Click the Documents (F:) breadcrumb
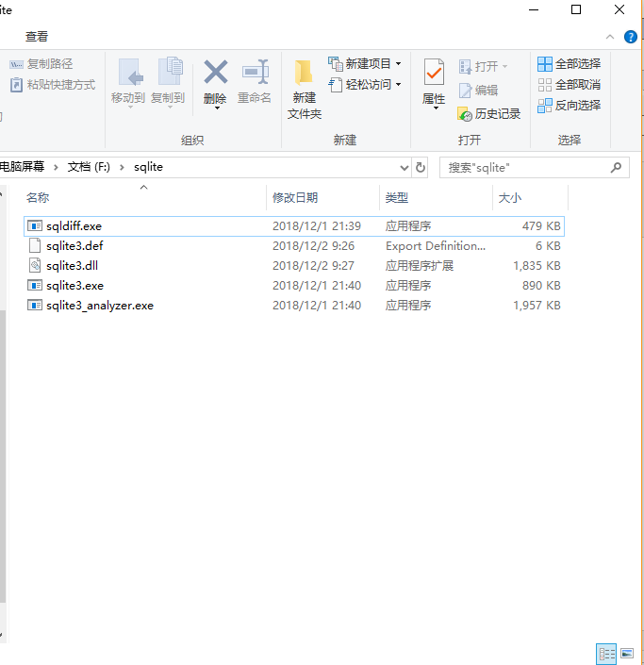Viewport: 644px width, 665px height. (89, 167)
